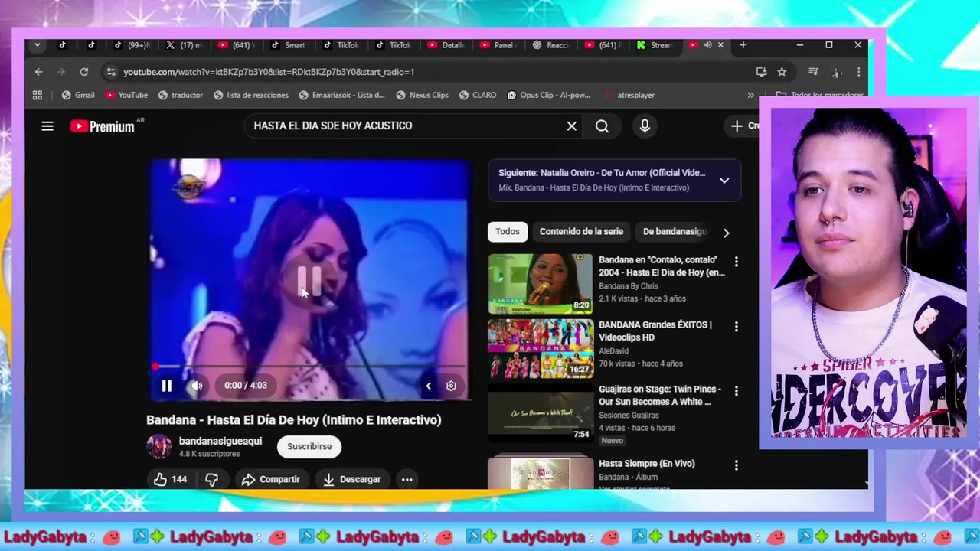Reload the page with the refresh icon
980x551 pixels.
(84, 72)
